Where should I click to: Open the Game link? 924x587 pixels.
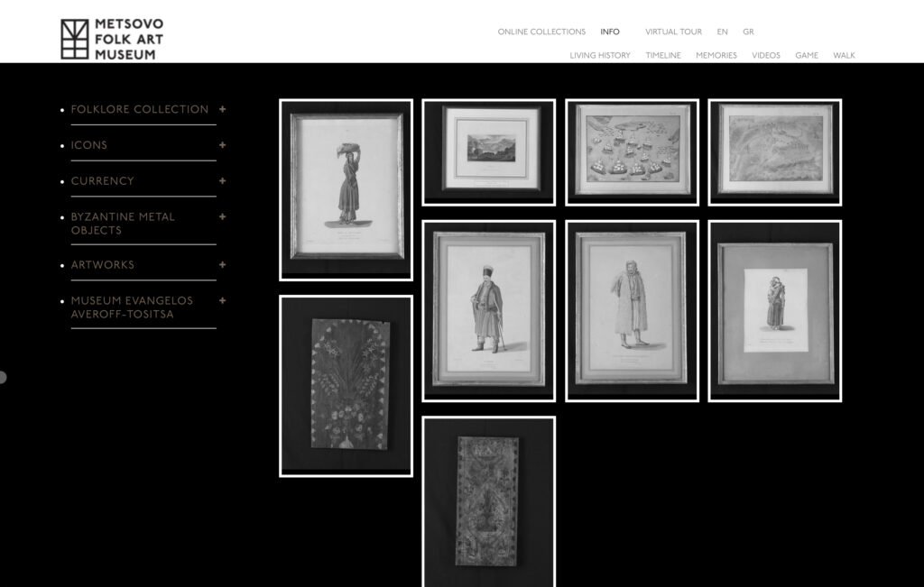pyautogui.click(x=807, y=55)
